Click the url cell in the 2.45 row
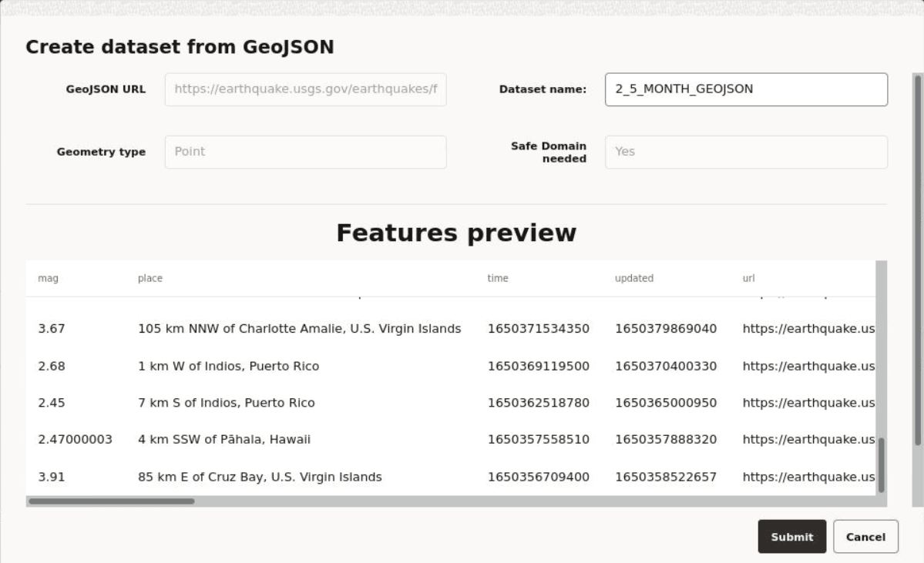The height and width of the screenshot is (563, 924). [x=808, y=403]
